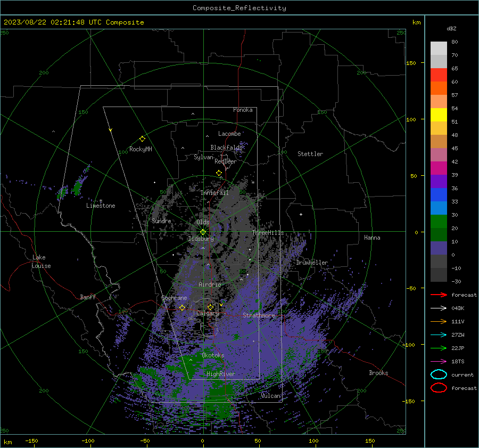Select yellow diamond marker beside RockyMH

(142, 139)
